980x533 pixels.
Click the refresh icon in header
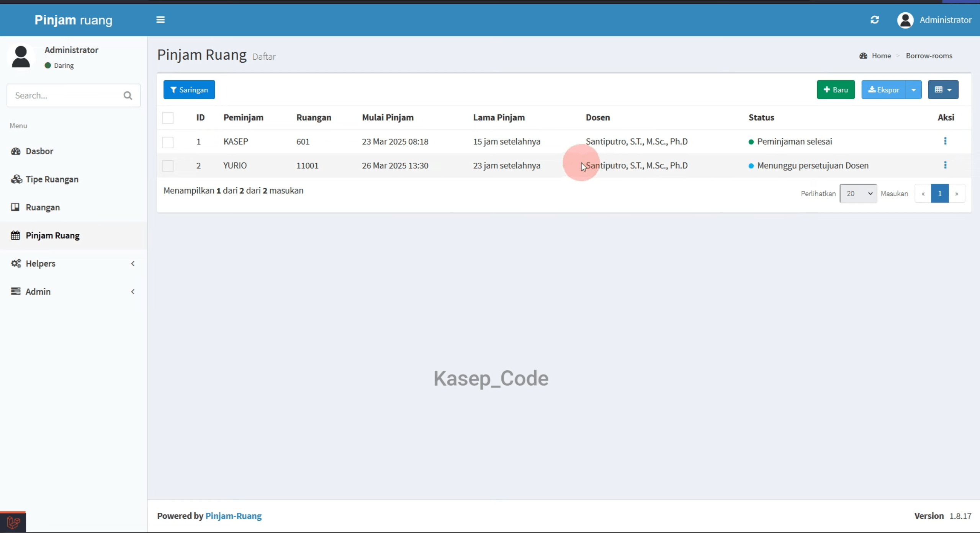coord(874,20)
